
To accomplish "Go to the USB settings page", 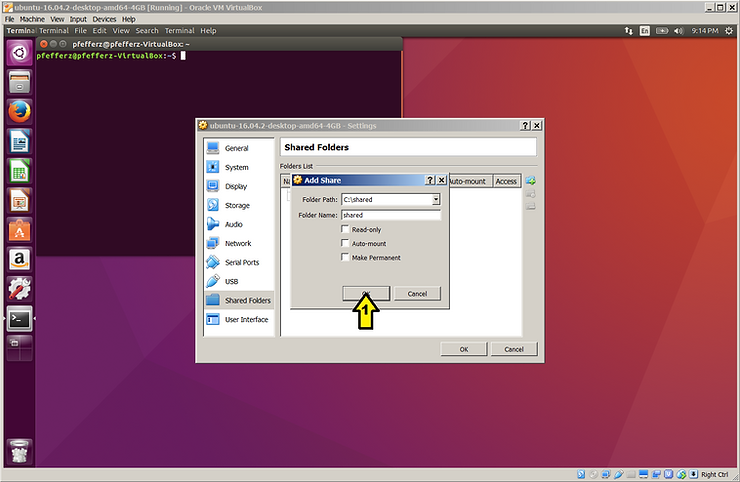I will coord(231,281).
